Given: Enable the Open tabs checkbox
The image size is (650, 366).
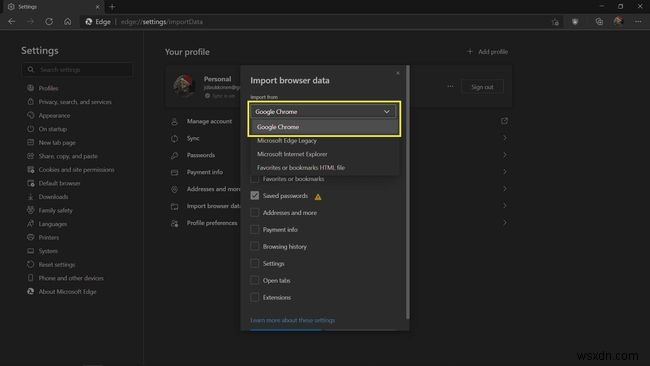Looking at the screenshot, I should [x=255, y=281].
